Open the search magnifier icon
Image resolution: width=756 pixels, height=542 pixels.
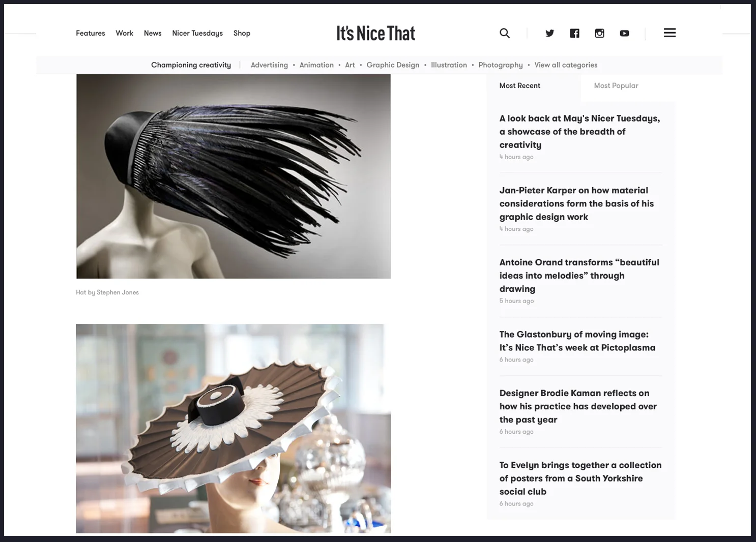tap(505, 33)
